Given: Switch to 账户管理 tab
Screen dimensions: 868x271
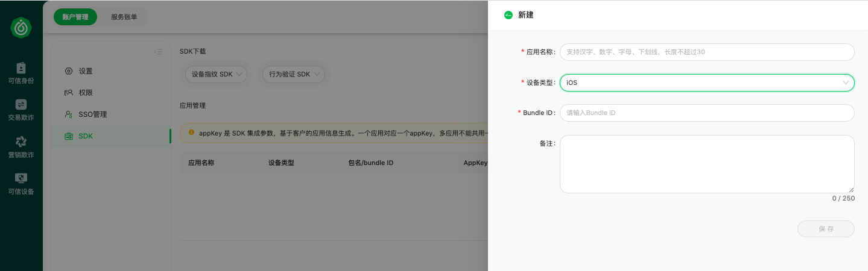Looking at the screenshot, I should tap(75, 17).
